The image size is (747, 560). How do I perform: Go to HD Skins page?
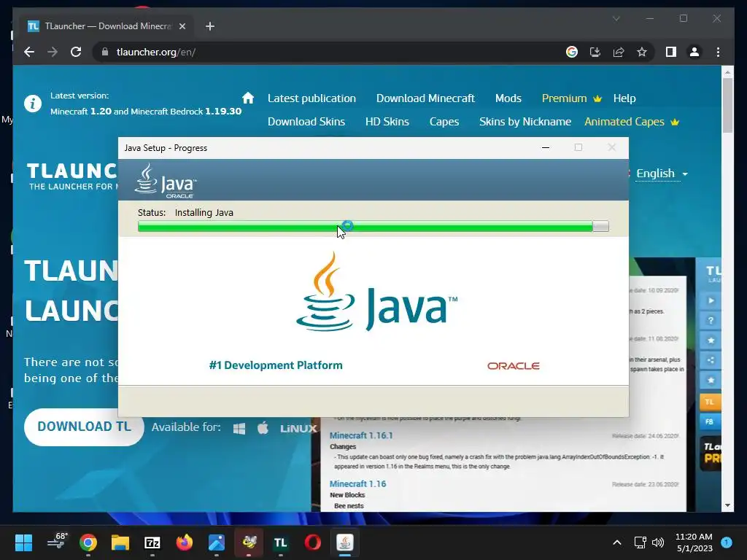(x=387, y=122)
